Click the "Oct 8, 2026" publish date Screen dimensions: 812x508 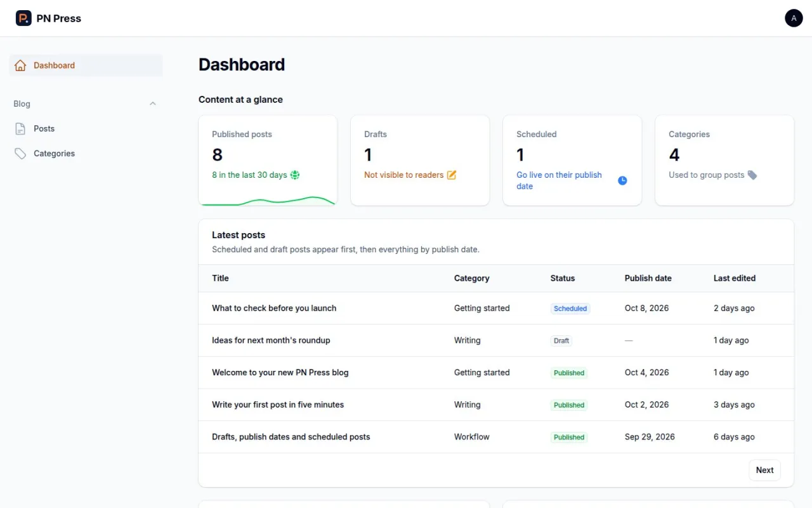(646, 308)
